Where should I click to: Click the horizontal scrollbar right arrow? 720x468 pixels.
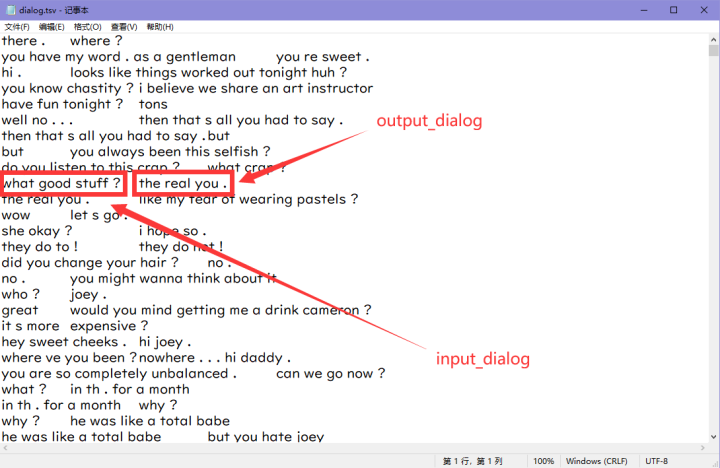(703, 448)
